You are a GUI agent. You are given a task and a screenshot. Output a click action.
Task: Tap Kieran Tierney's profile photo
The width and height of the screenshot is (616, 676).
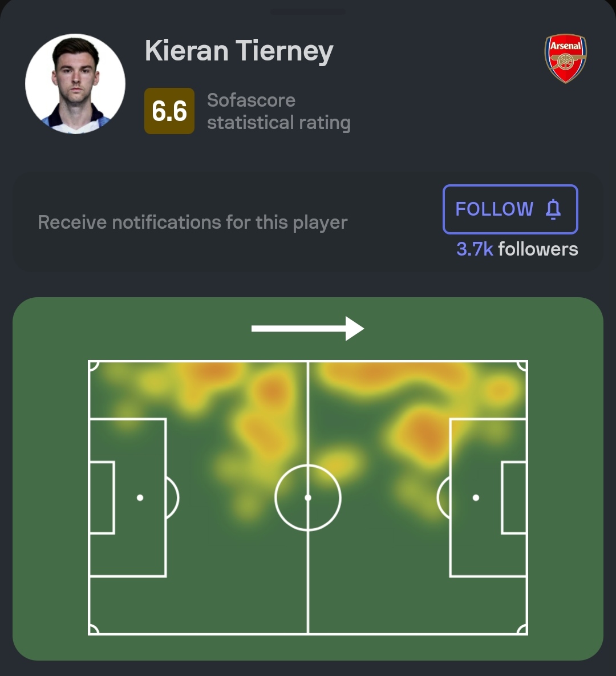pos(75,84)
